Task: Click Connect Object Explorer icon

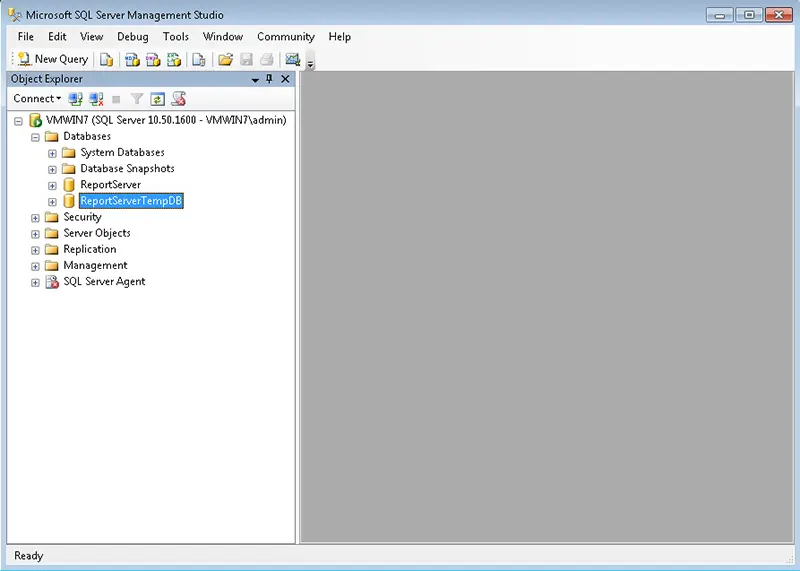Action: coord(76,98)
